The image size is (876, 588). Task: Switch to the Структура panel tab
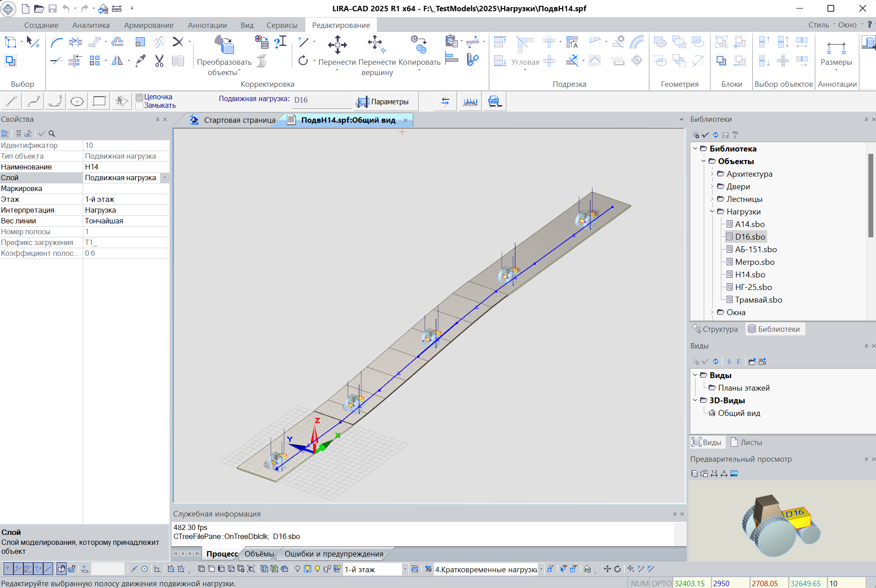click(x=715, y=329)
